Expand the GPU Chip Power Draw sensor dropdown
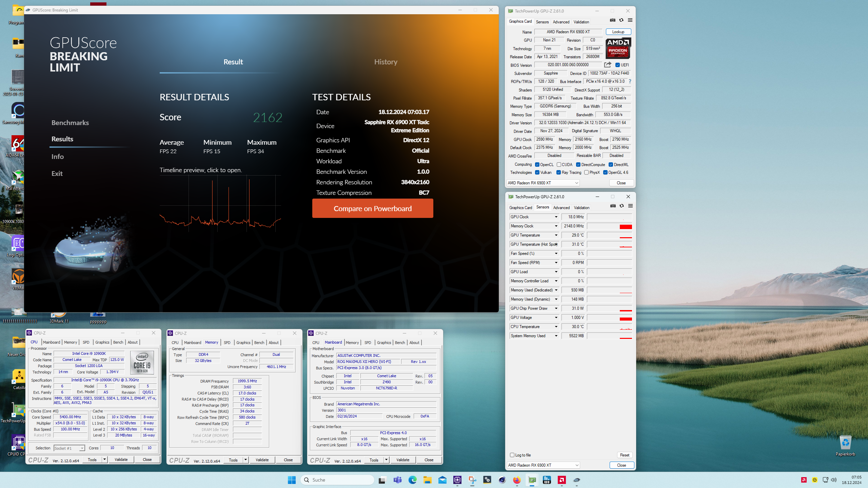 556,308
